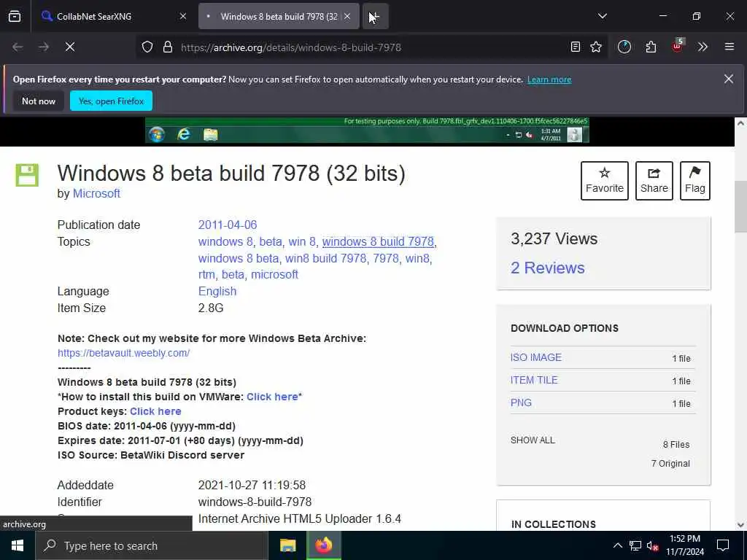Open the Windows Start menu
Viewport: 747px width, 560px height.
18,545
